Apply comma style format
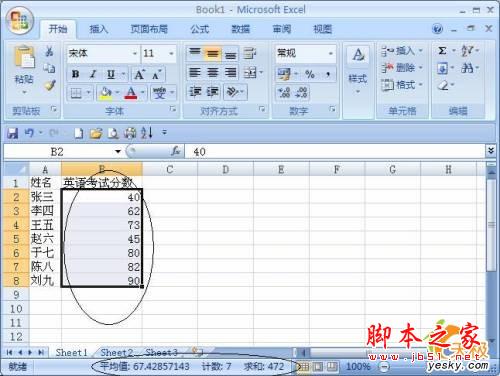 pos(328,74)
